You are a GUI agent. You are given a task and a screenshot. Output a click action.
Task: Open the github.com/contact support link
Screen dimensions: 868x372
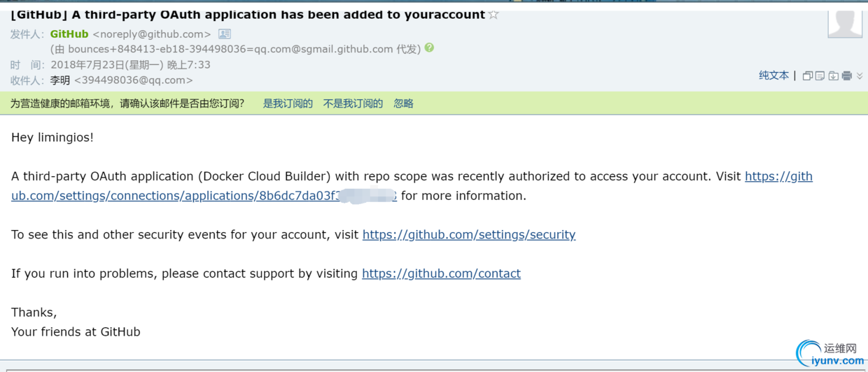click(x=441, y=273)
